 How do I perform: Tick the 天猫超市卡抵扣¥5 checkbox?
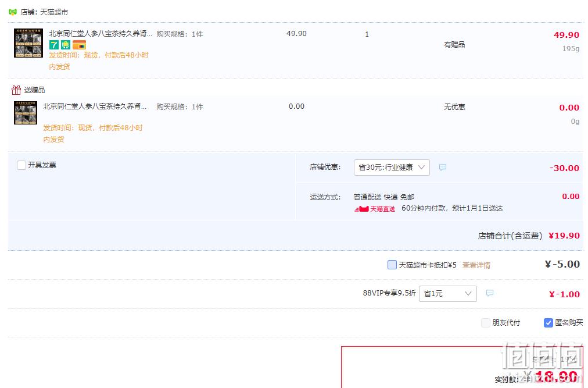392,265
